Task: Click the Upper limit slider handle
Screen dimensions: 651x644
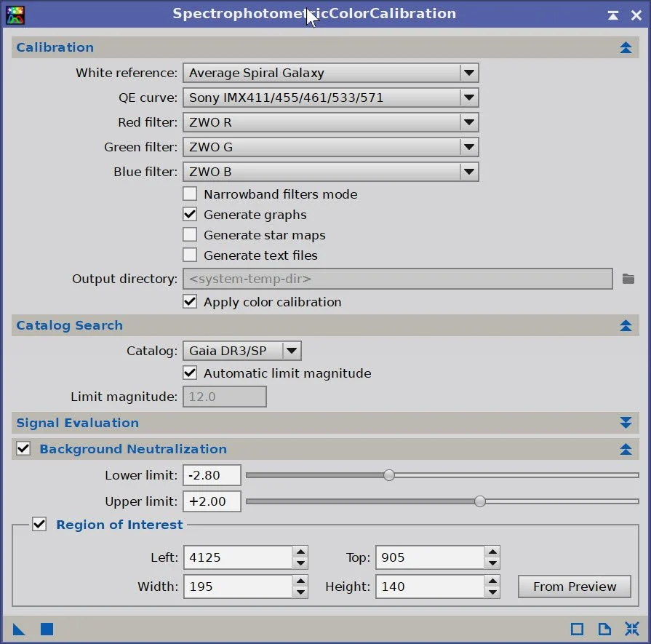Action: 480,501
